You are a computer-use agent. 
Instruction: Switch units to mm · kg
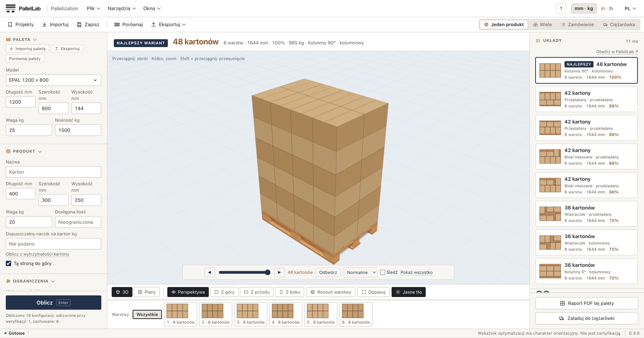pyautogui.click(x=584, y=8)
